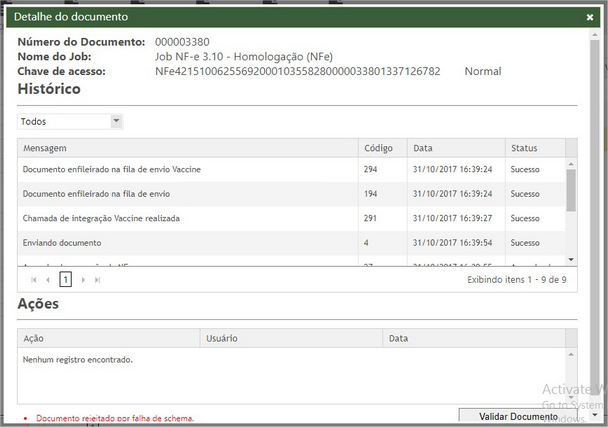Click 'Documento rejeitado por falha de schema' message
Screen dimensions: 608x427
(x=115, y=418)
